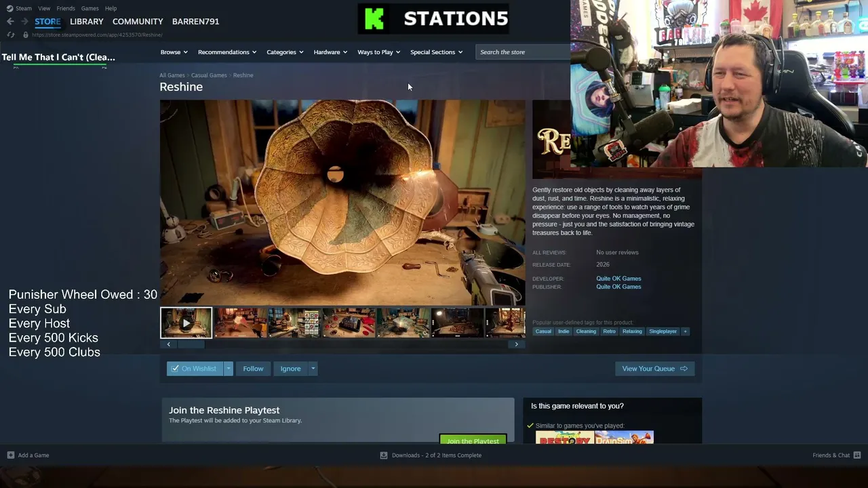Open the Friends & Chat icon
The image size is (868, 488).
click(856, 455)
